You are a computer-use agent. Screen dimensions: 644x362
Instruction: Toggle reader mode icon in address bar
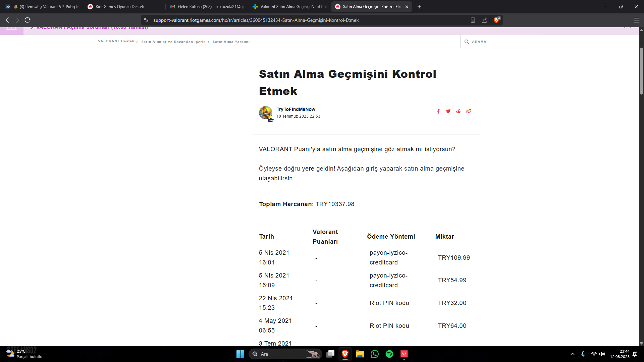473,20
